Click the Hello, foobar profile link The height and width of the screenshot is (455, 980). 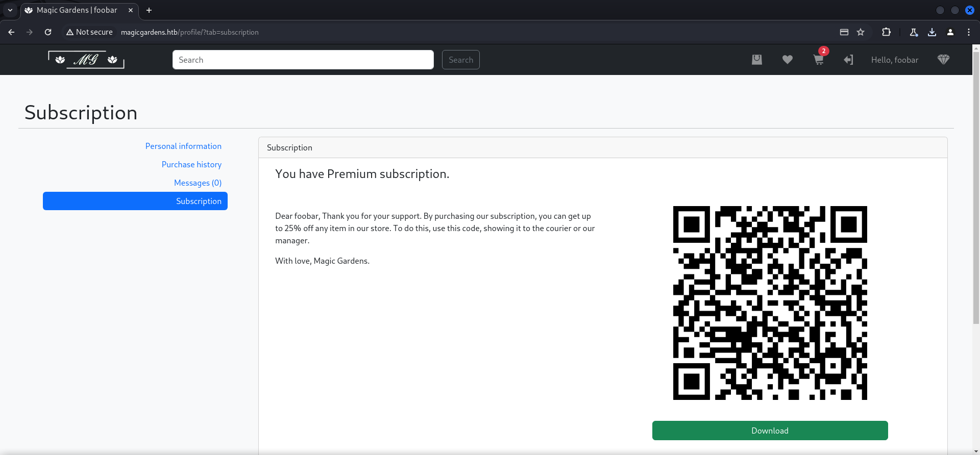point(894,60)
